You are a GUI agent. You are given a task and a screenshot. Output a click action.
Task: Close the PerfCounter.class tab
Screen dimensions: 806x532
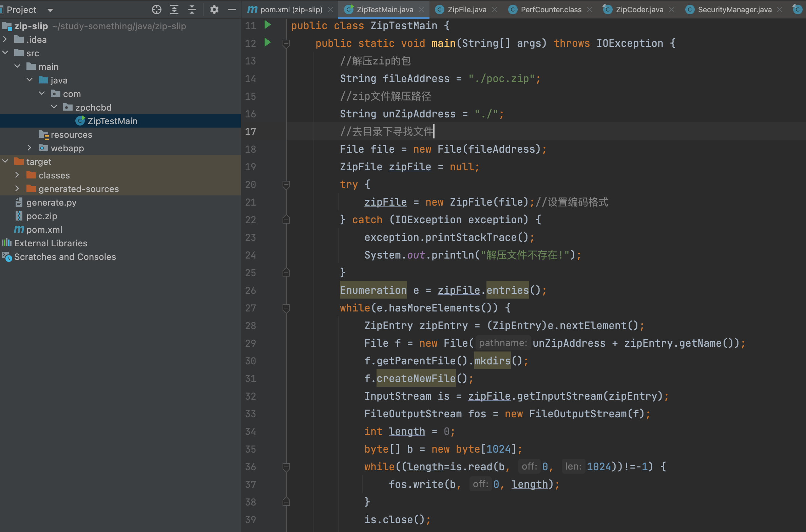(590, 9)
